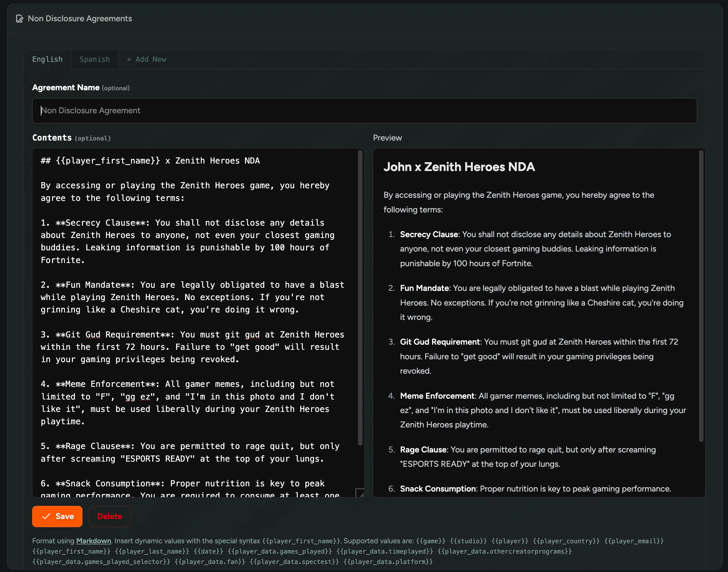Click the Non Disclosure Agreements edit icon

(x=20, y=19)
